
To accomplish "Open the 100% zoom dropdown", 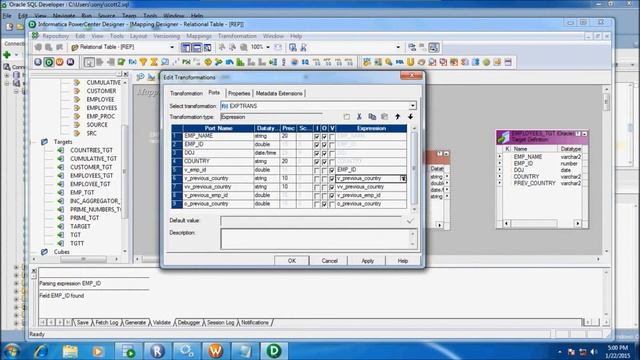I will 268,47.
